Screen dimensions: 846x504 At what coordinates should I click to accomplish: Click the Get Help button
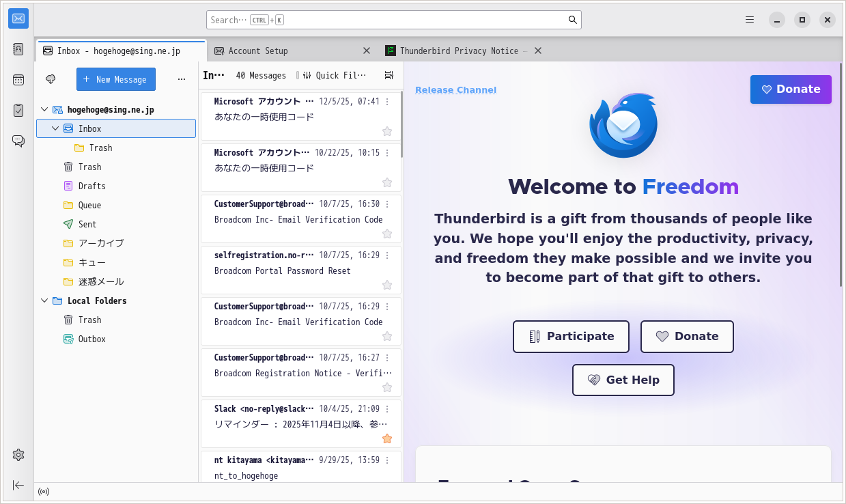[623, 380]
